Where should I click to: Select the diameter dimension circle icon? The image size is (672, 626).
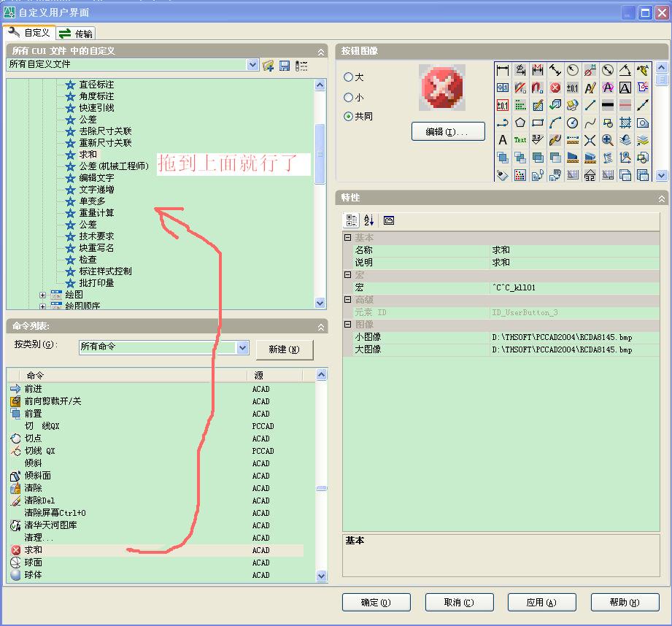coord(608,70)
